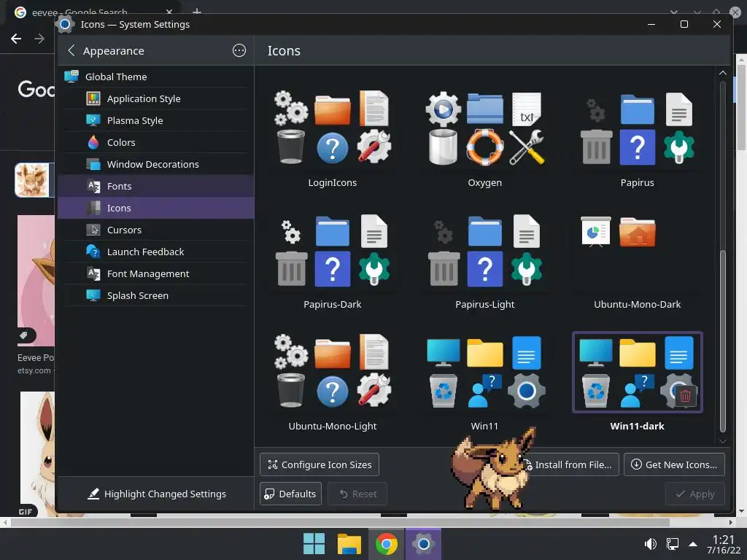Open the Windows-style Start menu
Viewport: 747px width, 560px height.
coord(314,544)
